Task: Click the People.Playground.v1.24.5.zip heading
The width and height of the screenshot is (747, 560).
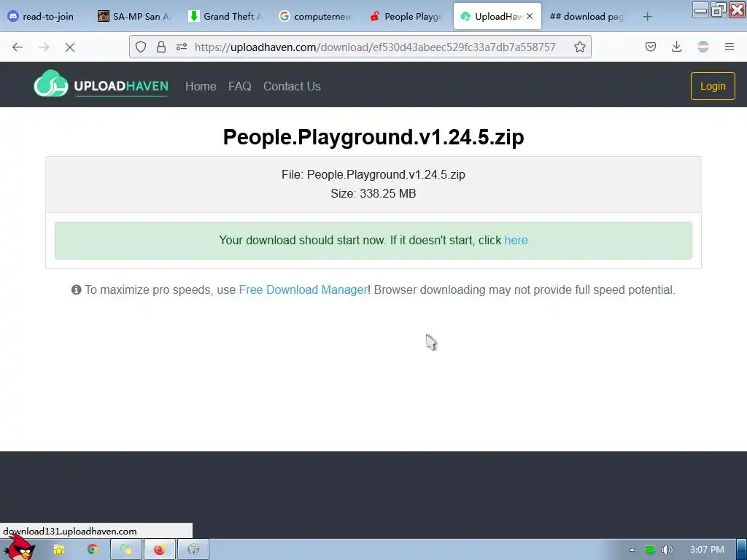Action: click(373, 137)
